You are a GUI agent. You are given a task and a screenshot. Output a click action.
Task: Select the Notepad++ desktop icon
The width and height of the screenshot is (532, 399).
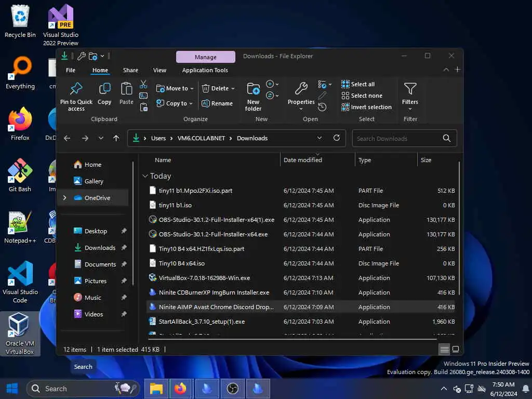20,227
